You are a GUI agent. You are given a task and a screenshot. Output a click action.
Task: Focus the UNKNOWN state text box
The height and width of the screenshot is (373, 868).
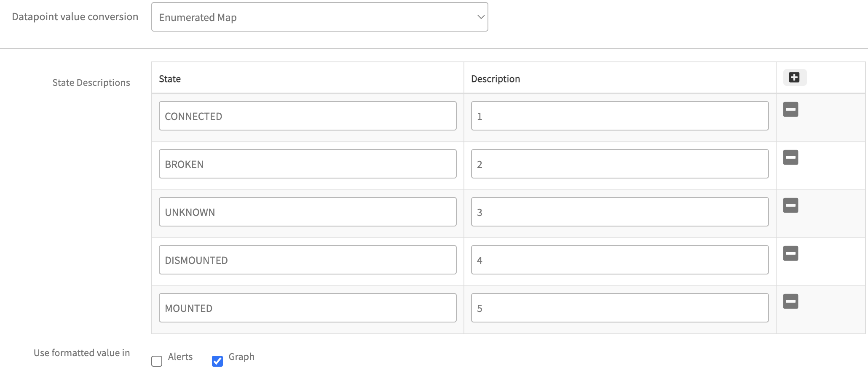point(308,212)
